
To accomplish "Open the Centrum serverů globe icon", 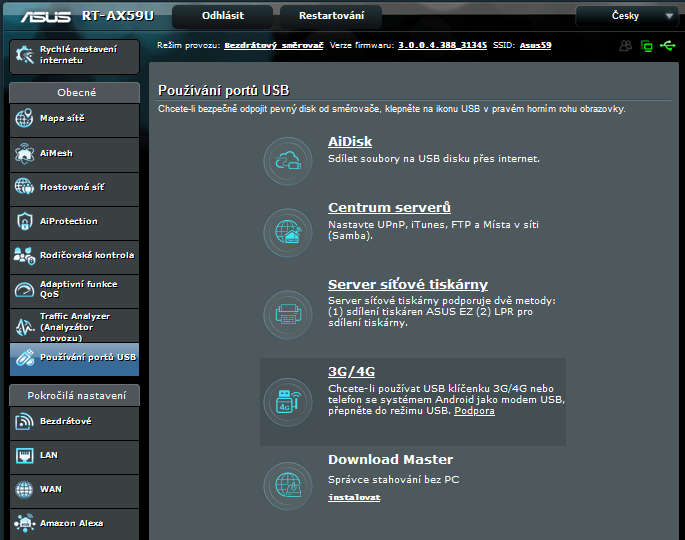I will [288, 232].
